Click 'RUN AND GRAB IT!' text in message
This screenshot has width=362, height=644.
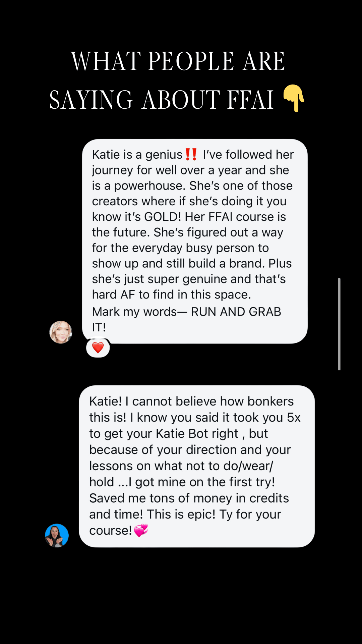pyautogui.click(x=186, y=319)
